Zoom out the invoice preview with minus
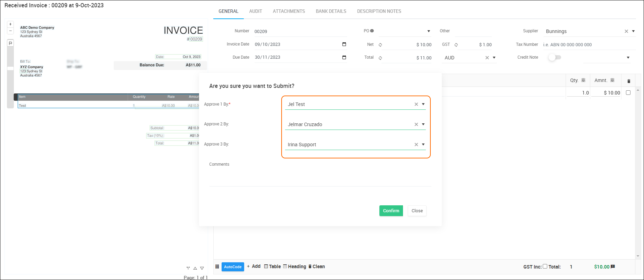The image size is (644, 280). (10, 31)
